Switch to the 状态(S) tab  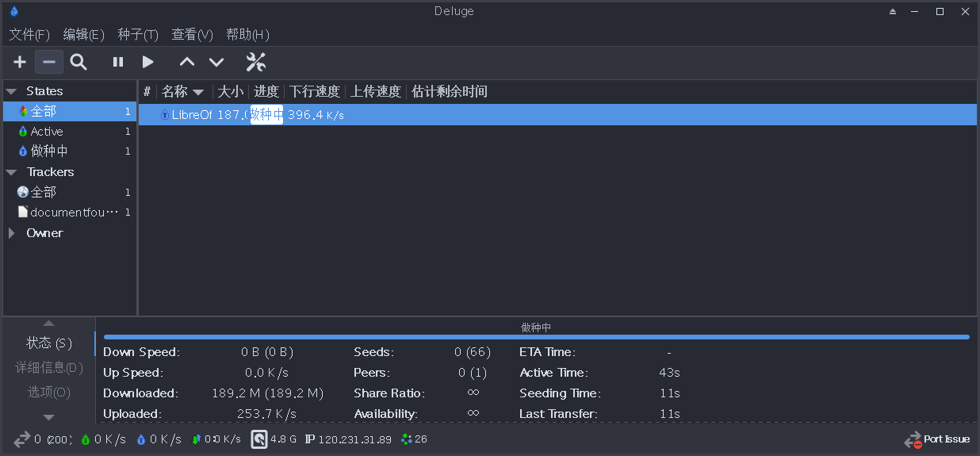coord(49,343)
